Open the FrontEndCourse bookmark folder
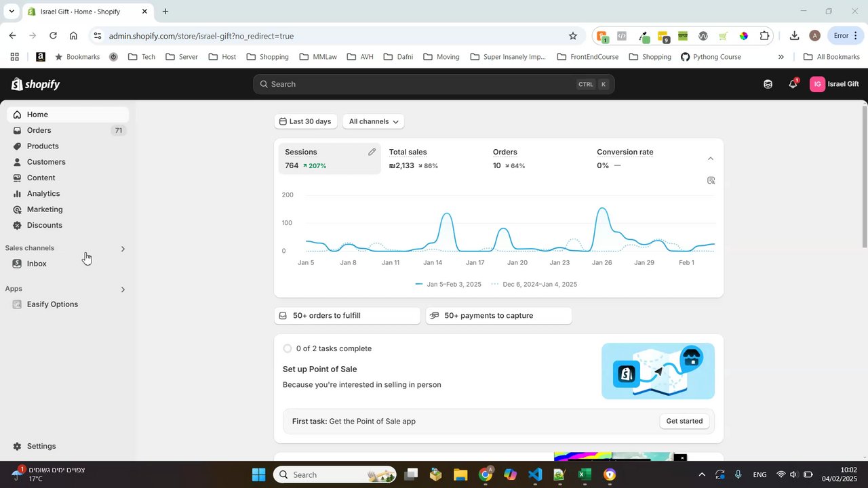Image resolution: width=868 pixels, height=488 pixels. coord(588,57)
